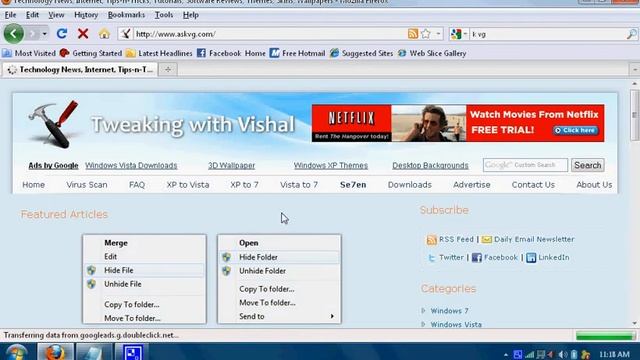Open the Tools menu
This screenshot has height=360, width=640.
[x=164, y=15]
